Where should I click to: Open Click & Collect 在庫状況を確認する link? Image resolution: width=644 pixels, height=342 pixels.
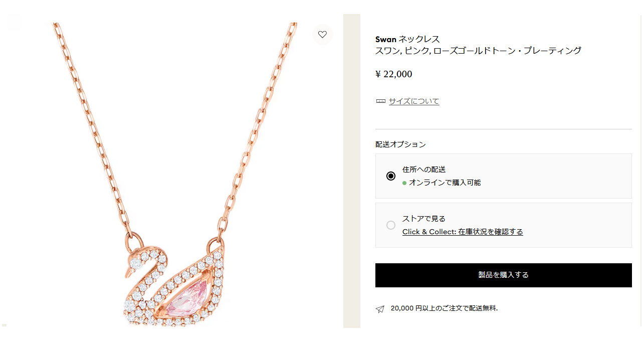coord(463,232)
